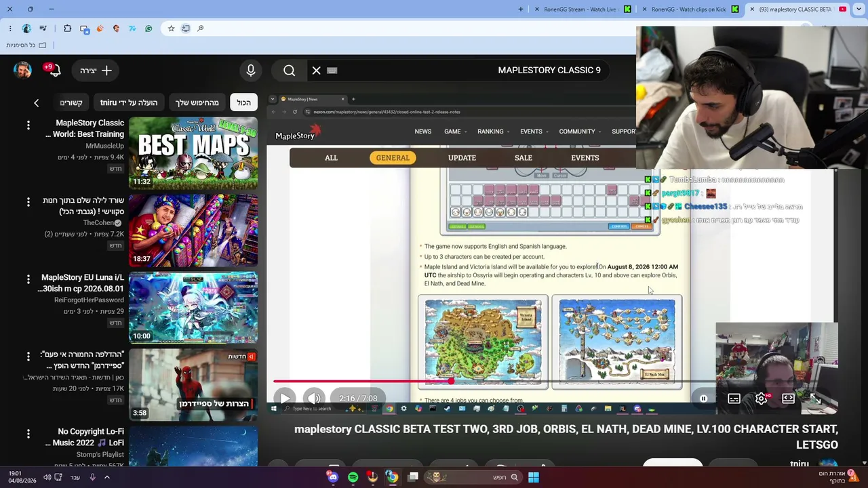Screen dimensions: 868x488
Task: Show more filter chips with the arrow
Action: (37, 103)
